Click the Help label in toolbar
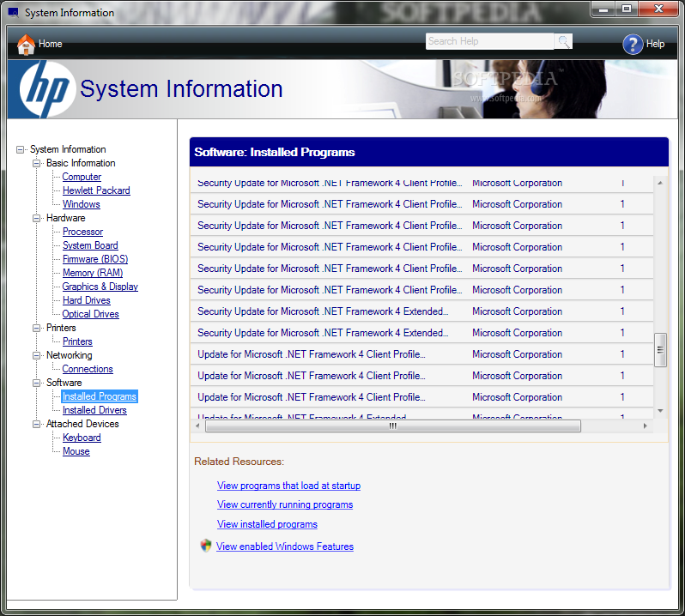685x616 pixels. point(655,44)
